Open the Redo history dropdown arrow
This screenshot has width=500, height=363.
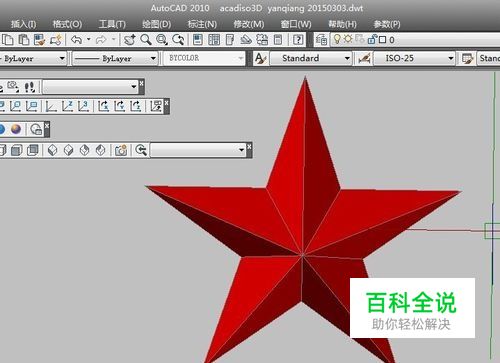[113, 40]
